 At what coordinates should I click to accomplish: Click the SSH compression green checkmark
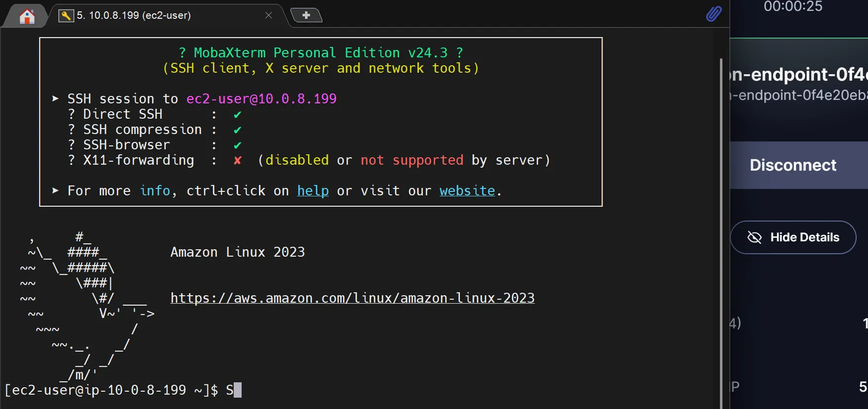(238, 130)
